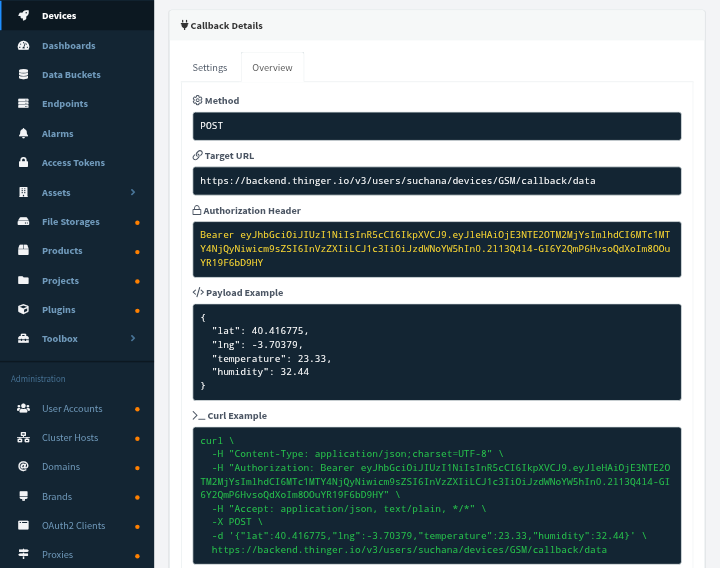Click the "humidity": 32.44 payload line
Viewport: 720px width, 568px height.
pyautogui.click(x=260, y=372)
